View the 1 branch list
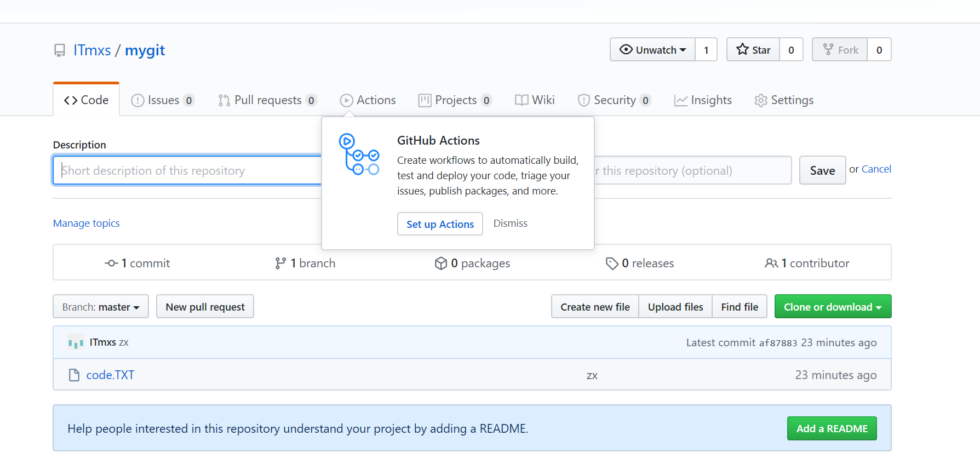980x470 pixels. pos(305,263)
